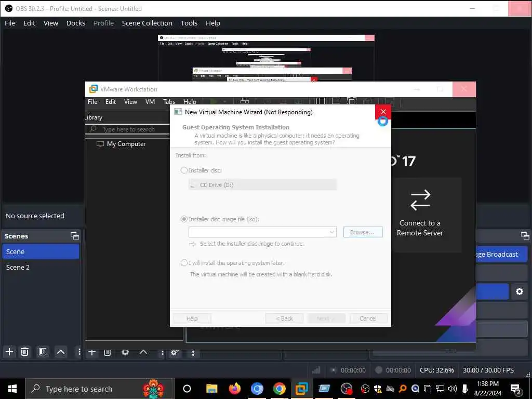
Task: Open OBS View menu
Action: coord(51,23)
